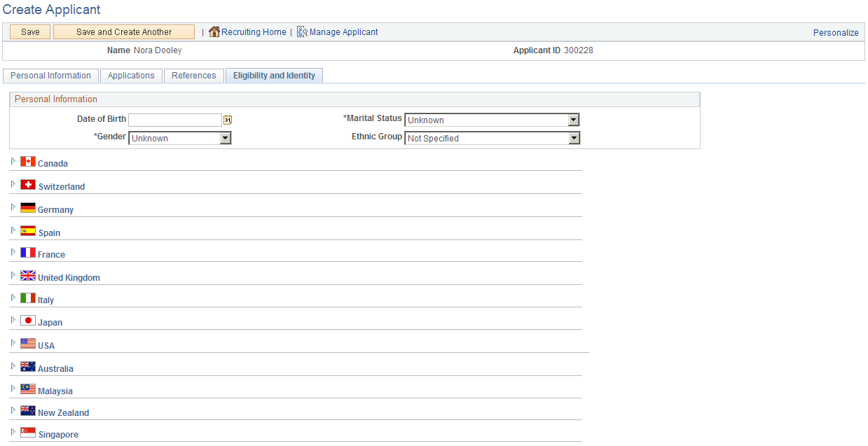Open the Ethnic Group dropdown

pos(574,138)
